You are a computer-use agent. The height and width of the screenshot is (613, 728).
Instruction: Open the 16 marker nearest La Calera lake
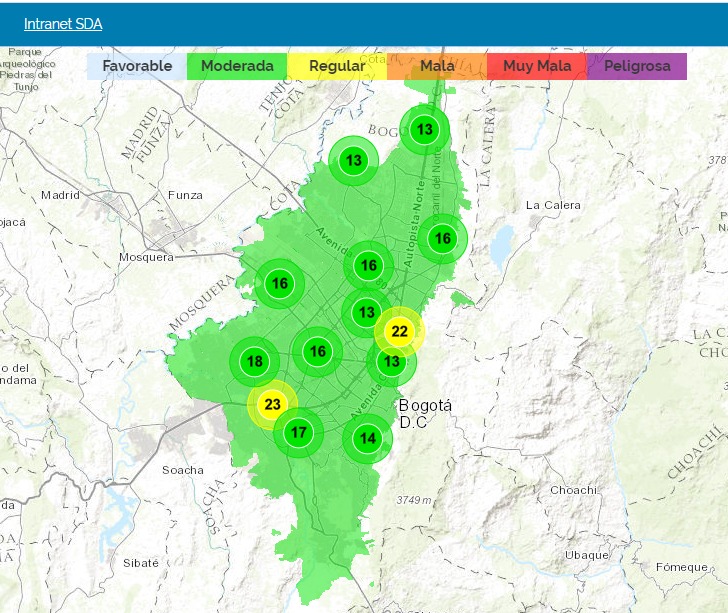coord(442,239)
